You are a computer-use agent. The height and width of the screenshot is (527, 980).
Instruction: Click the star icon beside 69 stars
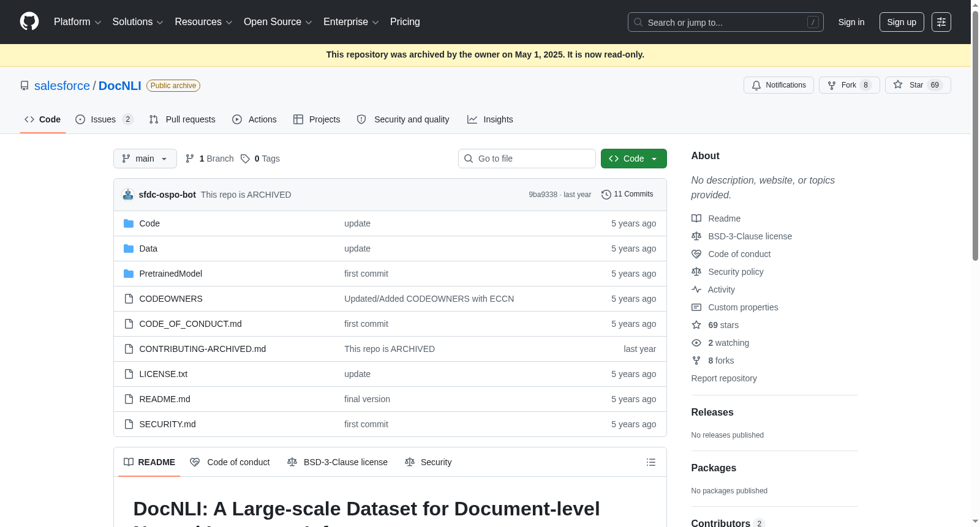[696, 325]
